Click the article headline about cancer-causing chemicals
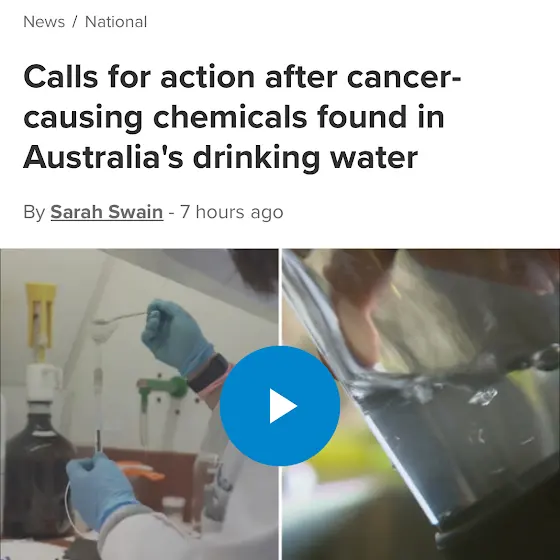Screen dimensions: 560x560 point(242,116)
